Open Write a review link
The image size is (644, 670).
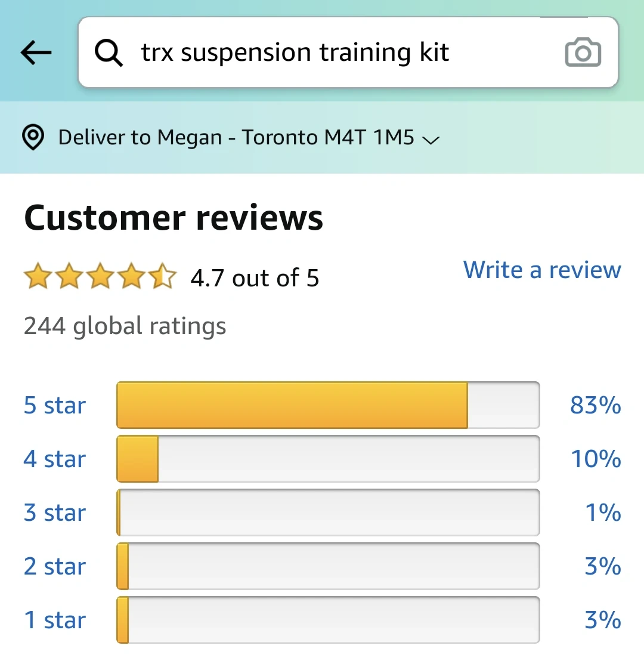click(542, 270)
